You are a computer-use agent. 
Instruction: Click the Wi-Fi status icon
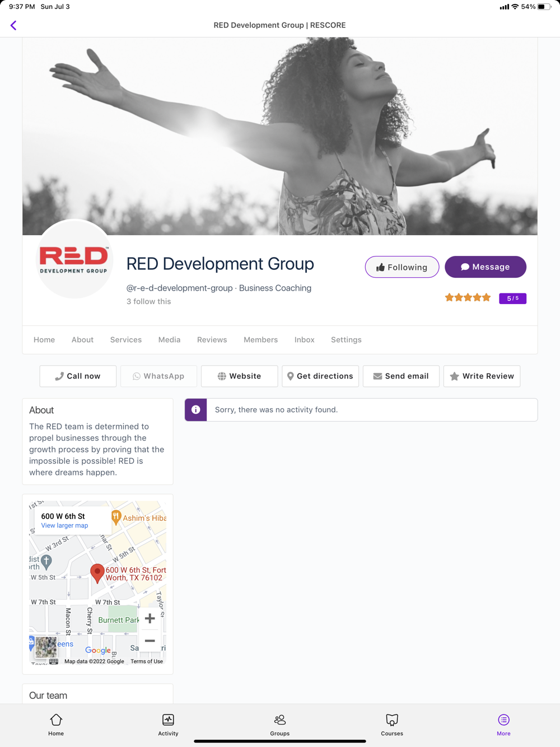point(515,7)
